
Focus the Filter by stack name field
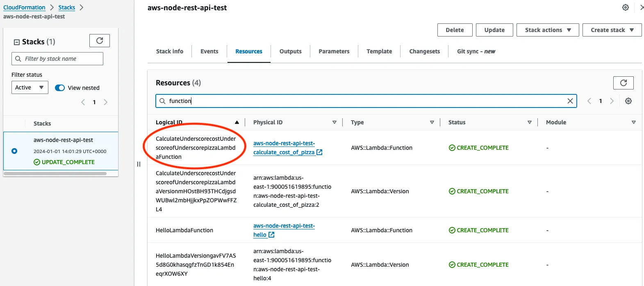[x=57, y=59]
